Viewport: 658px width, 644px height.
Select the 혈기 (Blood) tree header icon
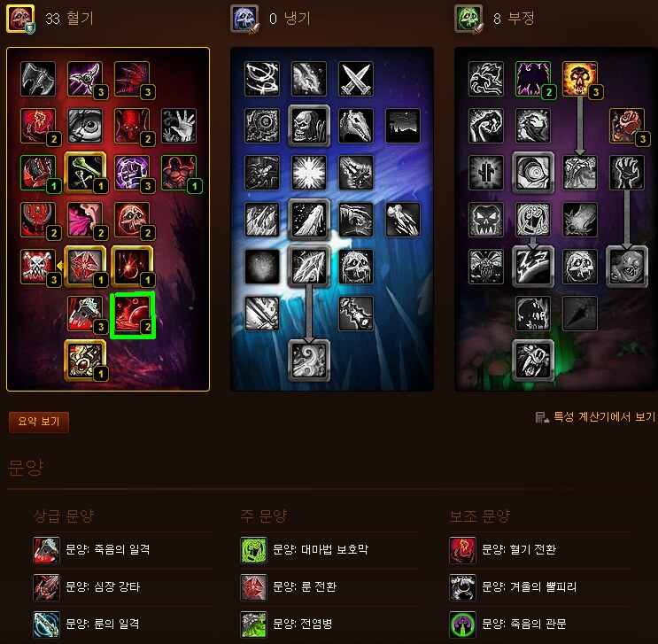(20, 19)
